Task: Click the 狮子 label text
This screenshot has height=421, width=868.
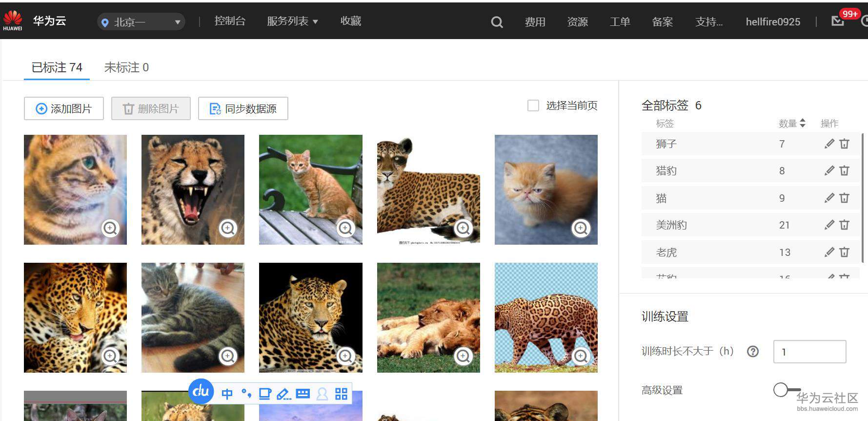Action: pyautogui.click(x=666, y=144)
